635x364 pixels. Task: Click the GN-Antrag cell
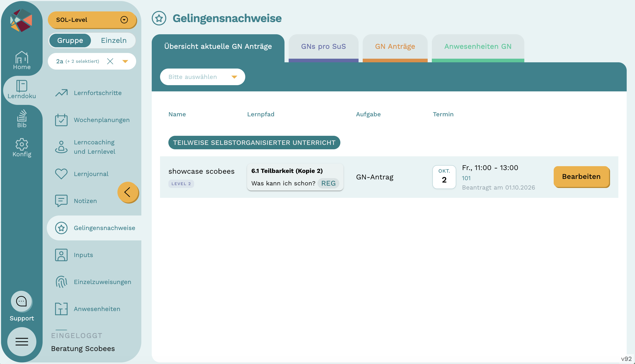click(375, 177)
